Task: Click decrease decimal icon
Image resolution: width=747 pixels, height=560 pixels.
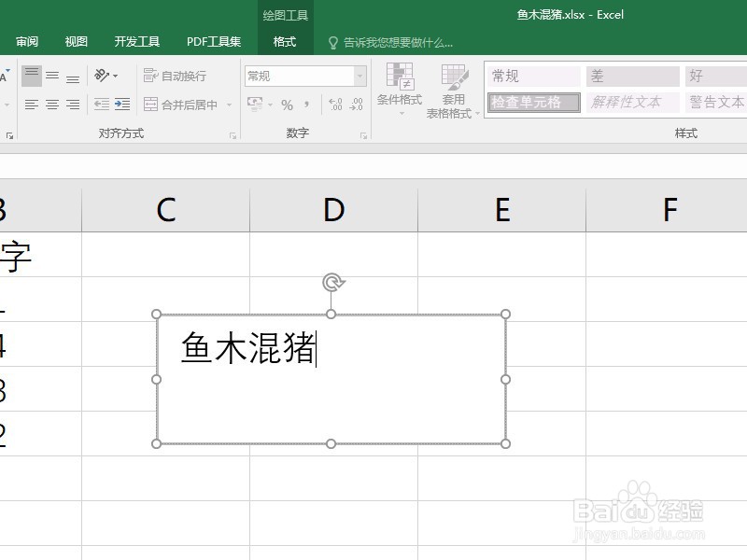Action: (356, 105)
